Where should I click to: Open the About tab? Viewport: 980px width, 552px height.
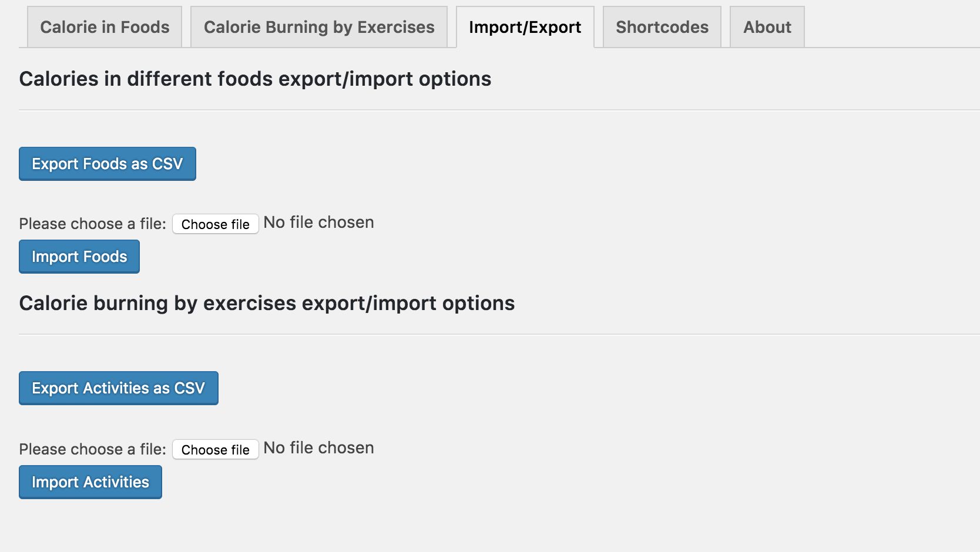[x=767, y=28]
